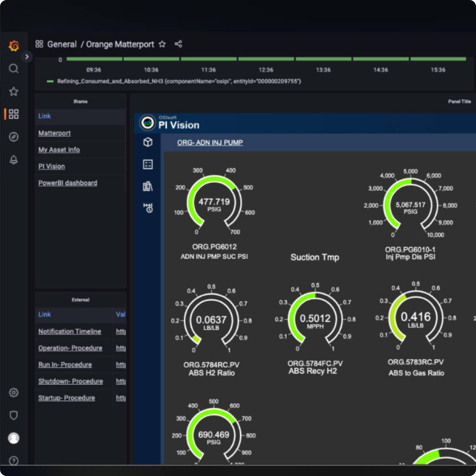Open the Iframe panel title menu
This screenshot has height=476, width=476.
point(80,101)
